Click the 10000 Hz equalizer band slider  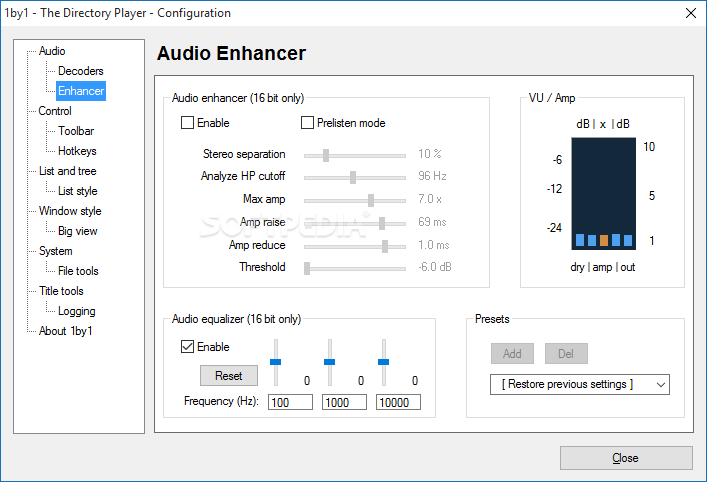click(x=384, y=363)
